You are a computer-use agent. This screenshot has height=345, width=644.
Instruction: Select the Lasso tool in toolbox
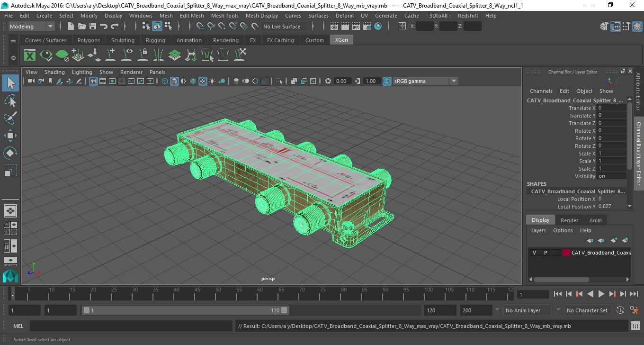10,100
